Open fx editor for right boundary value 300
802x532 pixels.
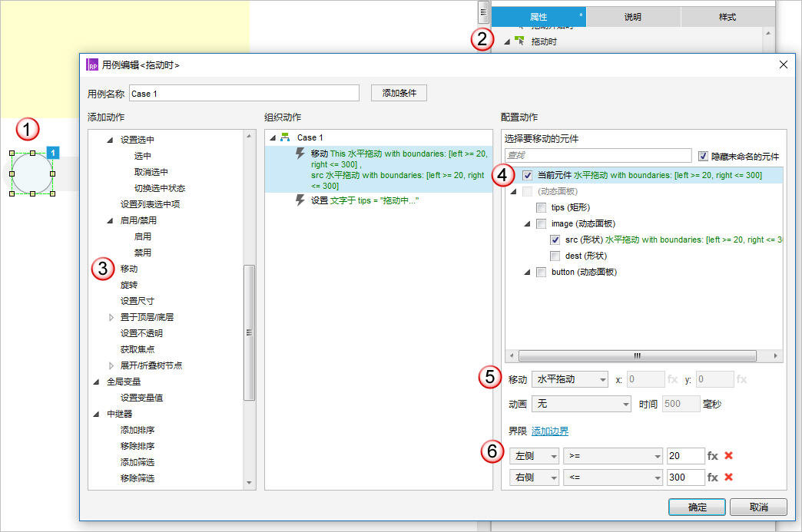[x=712, y=477]
